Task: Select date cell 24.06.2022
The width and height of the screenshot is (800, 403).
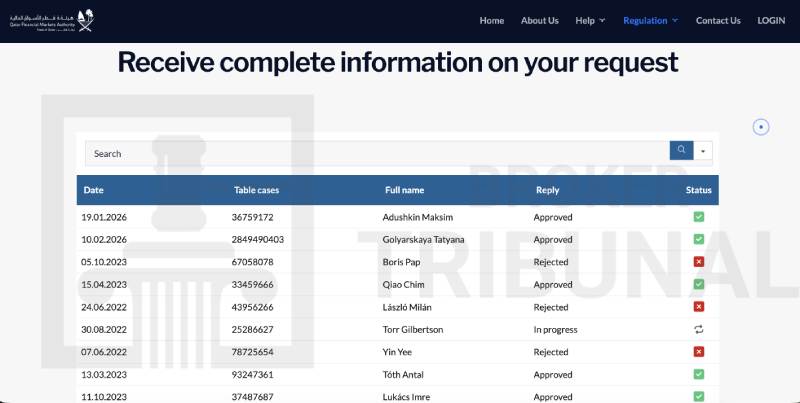Action: pos(104,307)
